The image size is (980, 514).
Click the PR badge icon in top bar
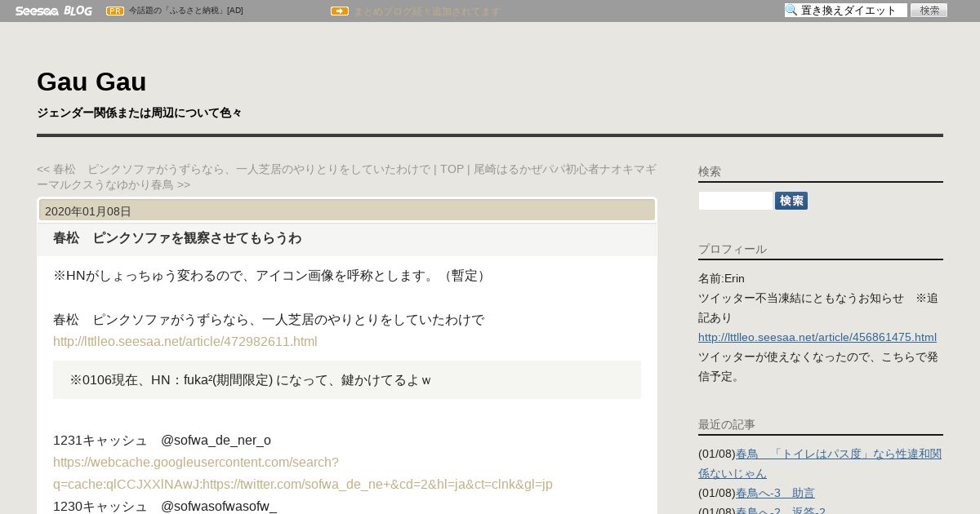coord(115,11)
